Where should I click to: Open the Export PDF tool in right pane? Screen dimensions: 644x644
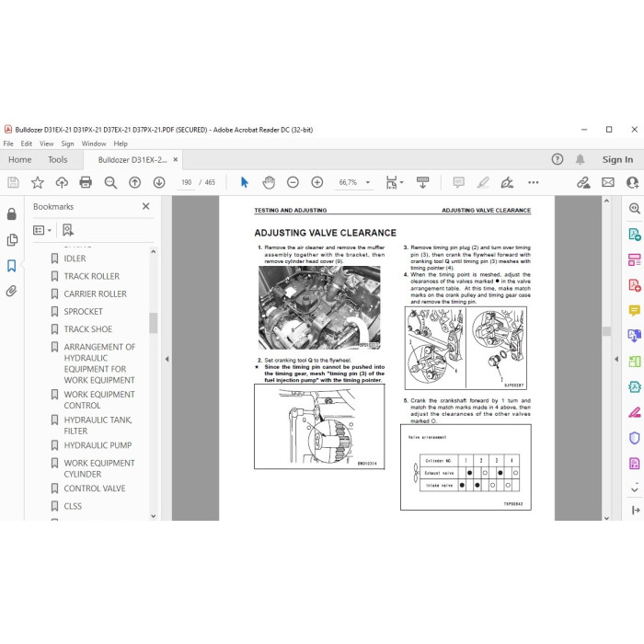coord(634,235)
